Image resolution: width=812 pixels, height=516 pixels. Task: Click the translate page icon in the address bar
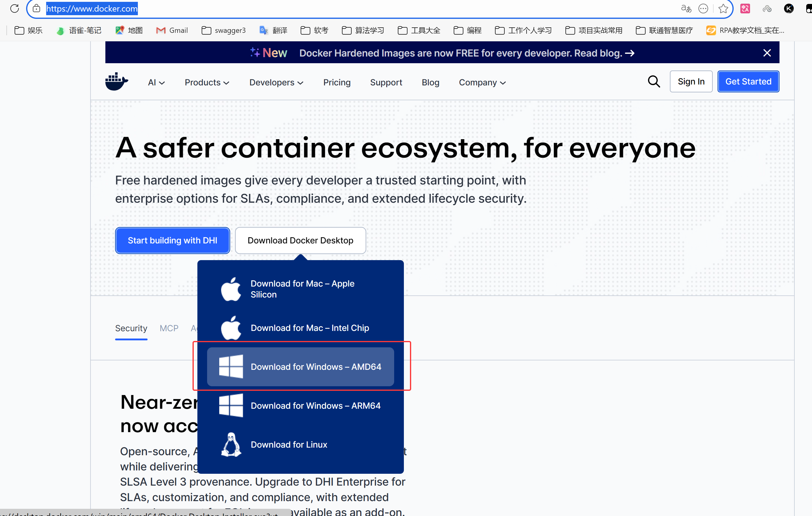tap(686, 9)
